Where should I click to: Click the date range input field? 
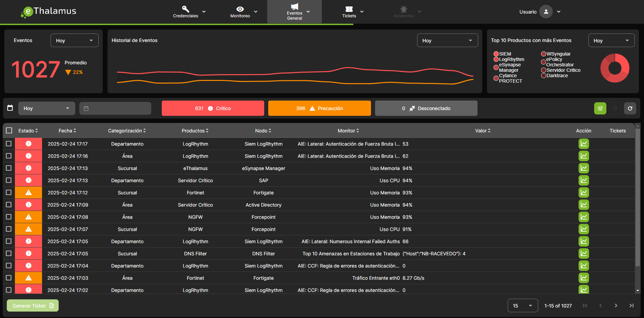click(x=115, y=108)
